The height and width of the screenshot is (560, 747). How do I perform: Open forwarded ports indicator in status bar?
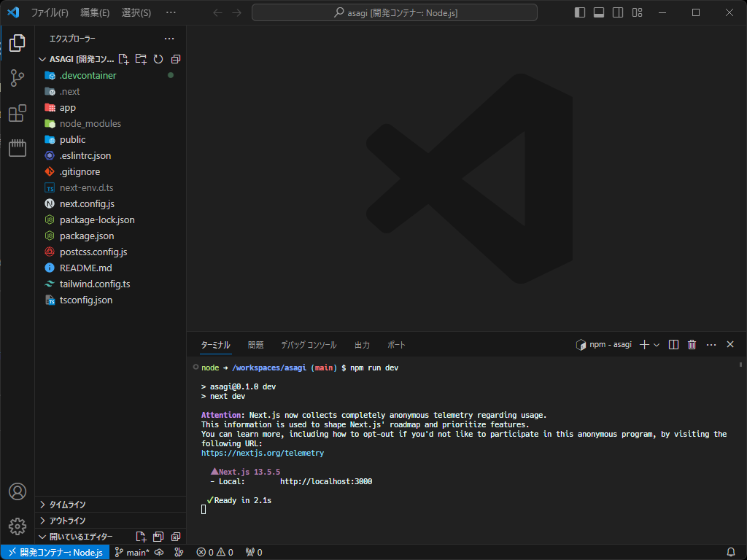(x=254, y=553)
